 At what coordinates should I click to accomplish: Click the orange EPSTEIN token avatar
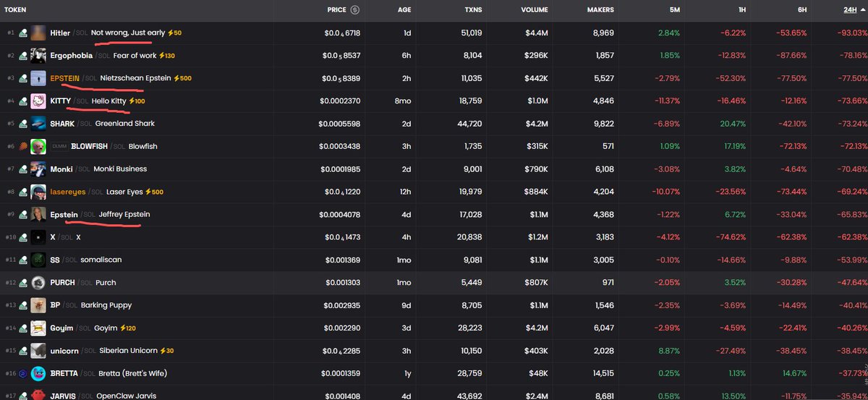coord(38,78)
